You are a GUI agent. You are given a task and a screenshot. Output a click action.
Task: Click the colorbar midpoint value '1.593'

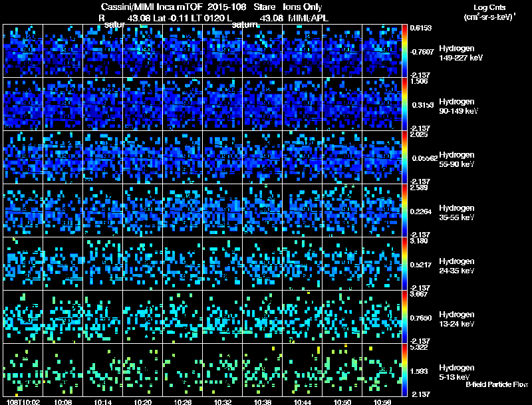coord(419,372)
